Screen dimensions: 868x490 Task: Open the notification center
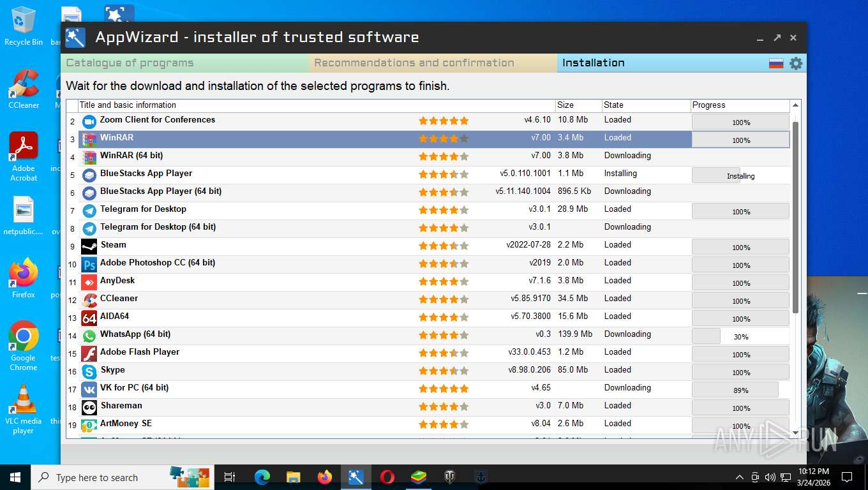coord(847,477)
